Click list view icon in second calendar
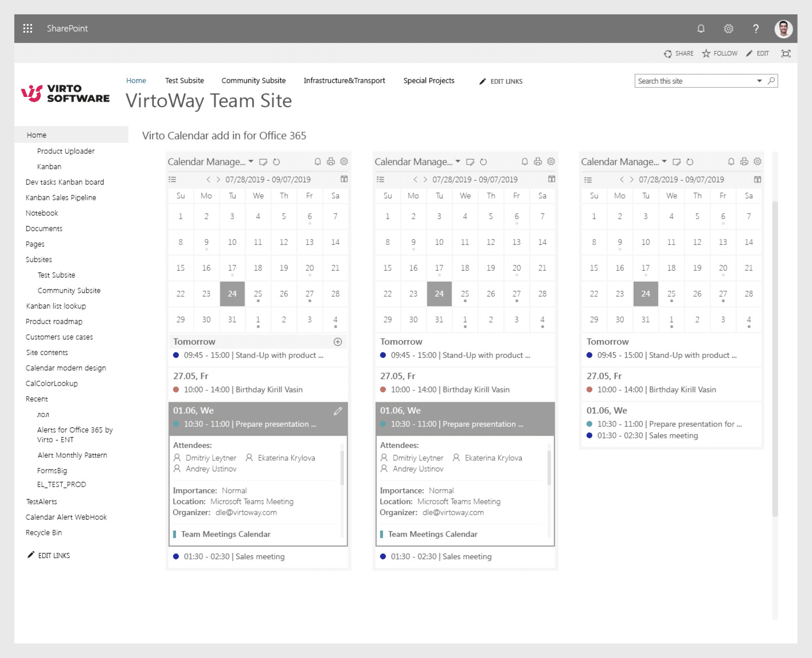Image resolution: width=812 pixels, height=658 pixels. coord(380,180)
